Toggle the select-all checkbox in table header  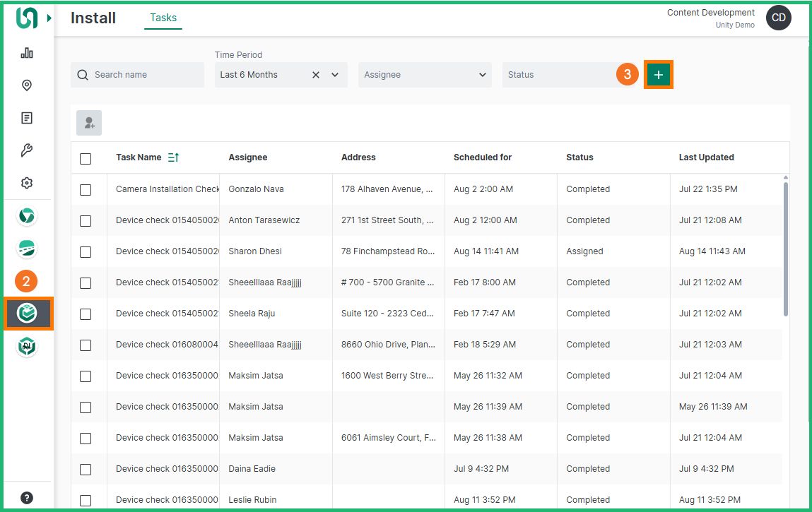(86, 158)
